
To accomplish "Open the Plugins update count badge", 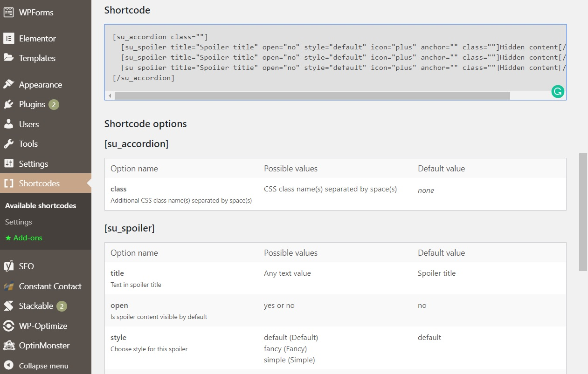I will (x=55, y=104).
